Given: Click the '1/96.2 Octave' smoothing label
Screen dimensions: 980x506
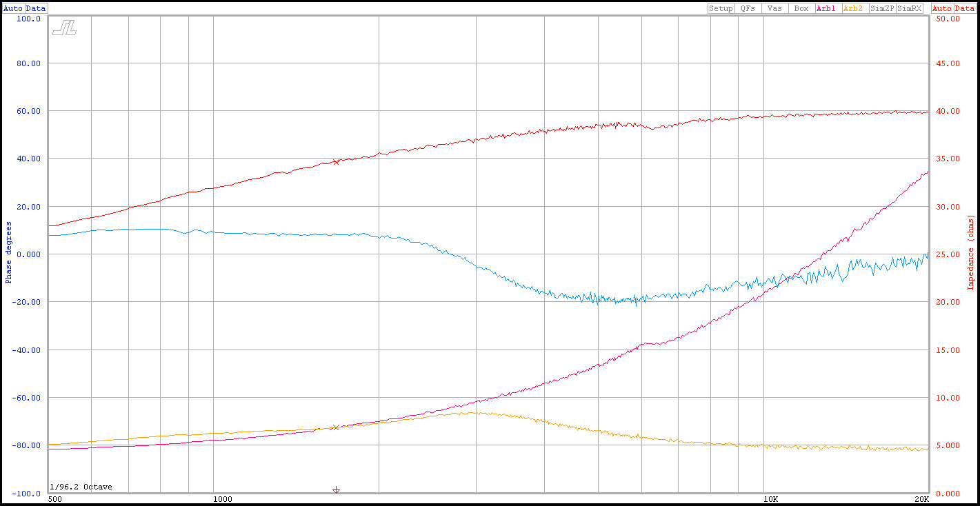Looking at the screenshot, I should point(81,487).
